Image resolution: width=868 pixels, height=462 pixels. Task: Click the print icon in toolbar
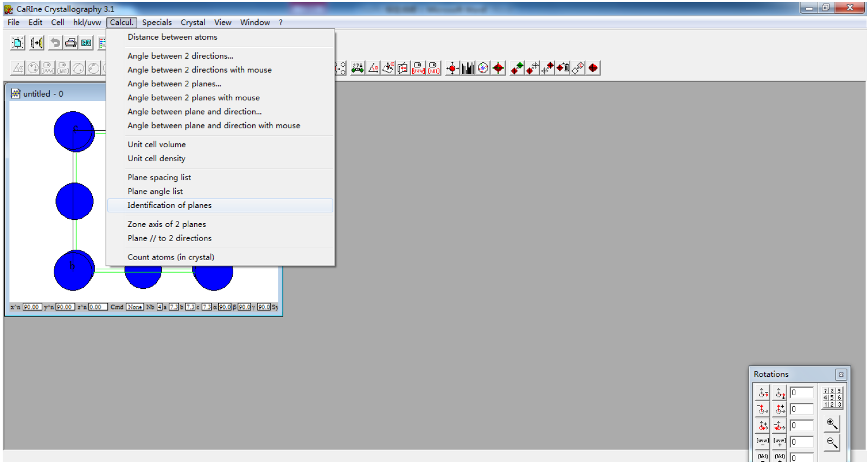pos(71,43)
